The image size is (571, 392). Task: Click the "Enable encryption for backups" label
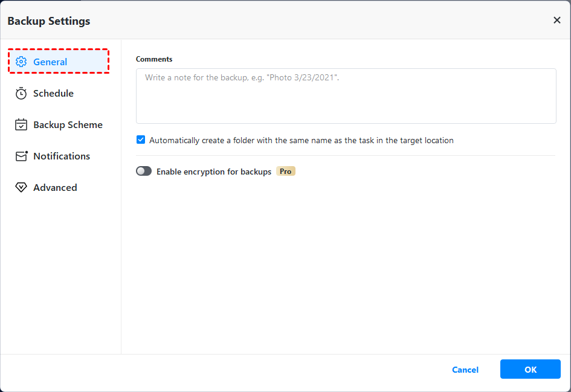[x=214, y=172]
